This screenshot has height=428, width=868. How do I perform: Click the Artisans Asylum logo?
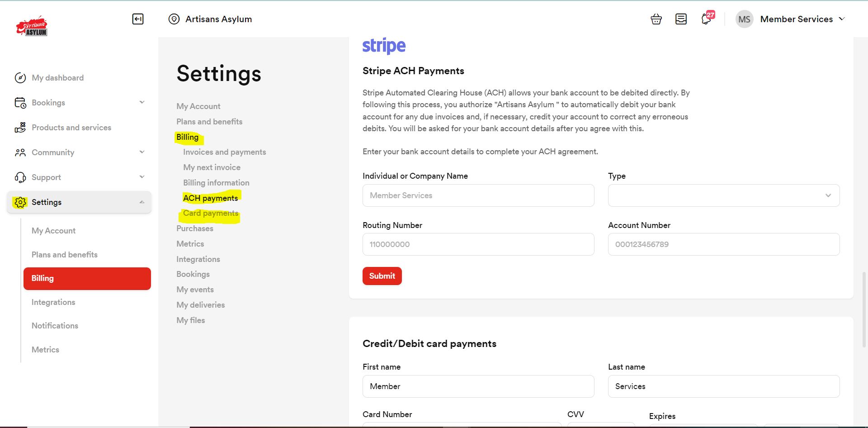(x=32, y=27)
